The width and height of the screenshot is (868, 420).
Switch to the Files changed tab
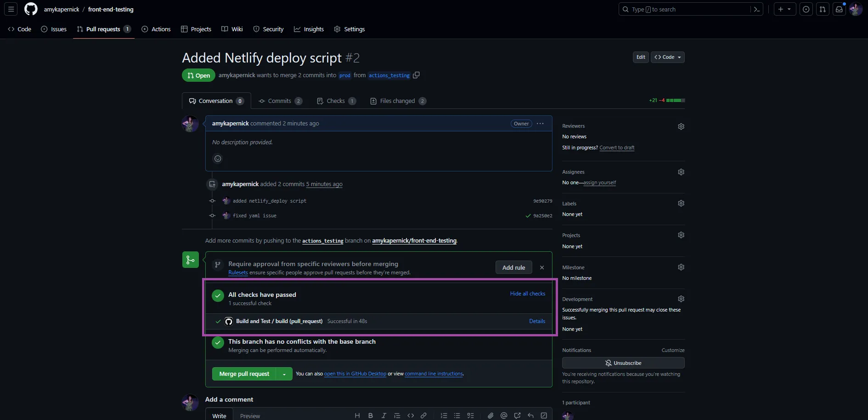pos(397,101)
